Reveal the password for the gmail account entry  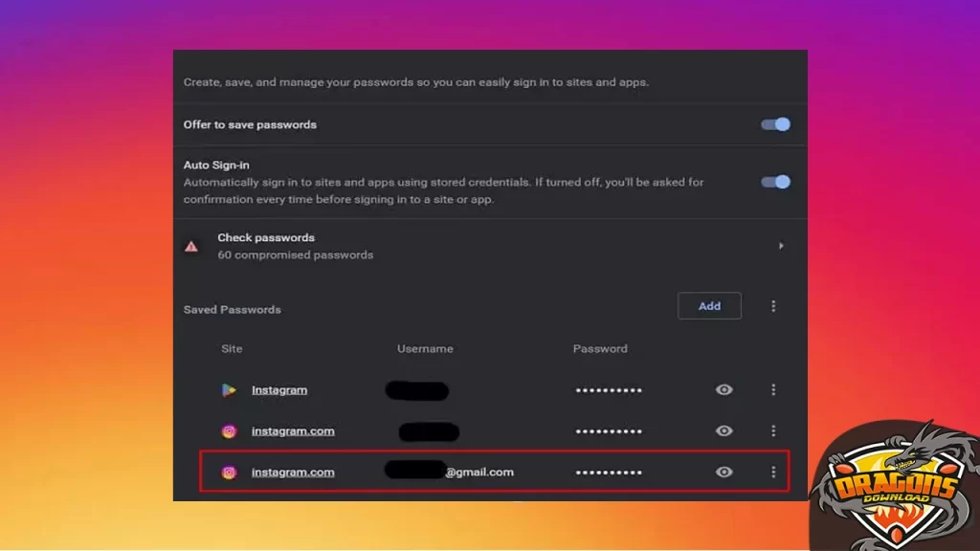click(724, 472)
